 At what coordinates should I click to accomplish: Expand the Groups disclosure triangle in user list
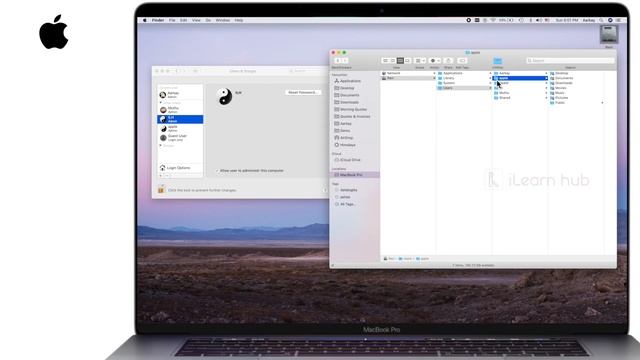(x=161, y=145)
